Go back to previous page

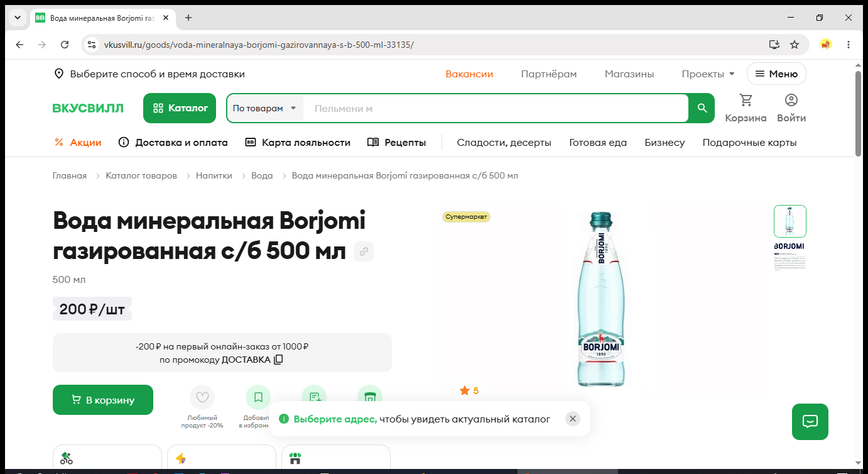pyautogui.click(x=19, y=45)
